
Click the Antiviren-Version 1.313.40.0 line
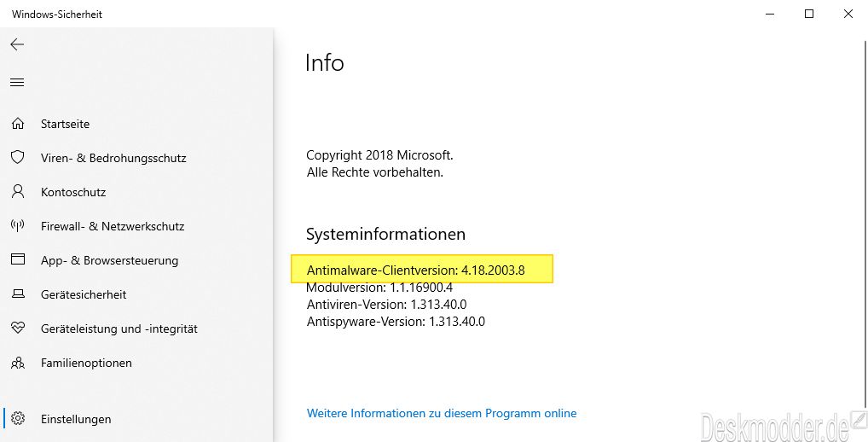386,304
